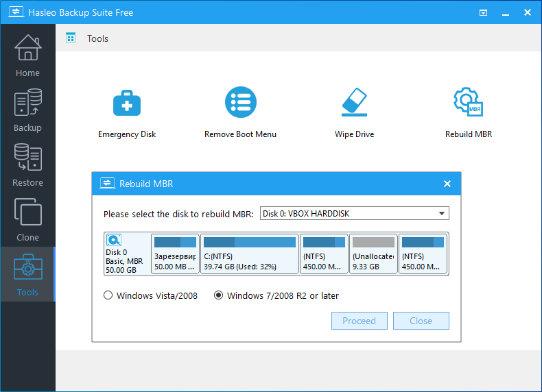Image resolution: width=542 pixels, height=392 pixels.
Task: Open the Rebuild MBR tool
Action: (x=469, y=112)
